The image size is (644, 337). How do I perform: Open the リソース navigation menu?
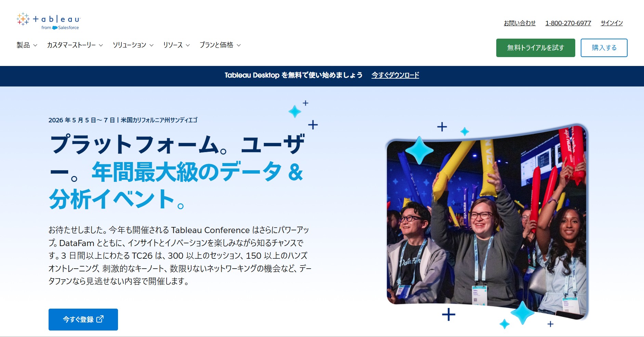click(x=176, y=45)
